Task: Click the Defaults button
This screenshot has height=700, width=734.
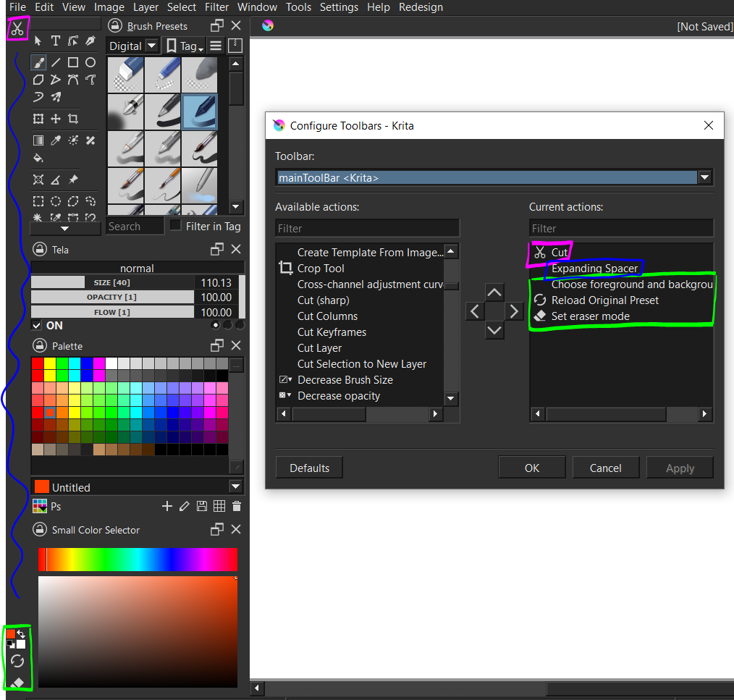Action: 309,468
